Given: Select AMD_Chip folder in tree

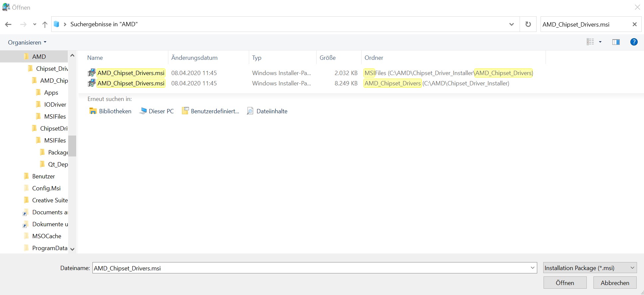Looking at the screenshot, I should tap(50, 80).
